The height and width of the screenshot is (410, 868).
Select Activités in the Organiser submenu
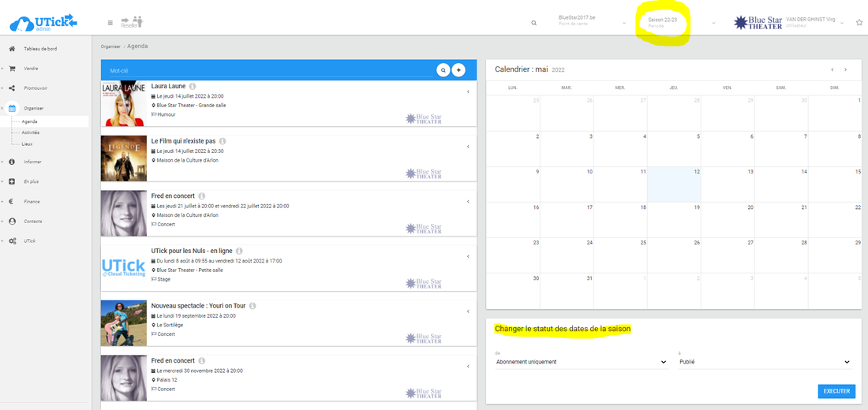click(x=31, y=132)
